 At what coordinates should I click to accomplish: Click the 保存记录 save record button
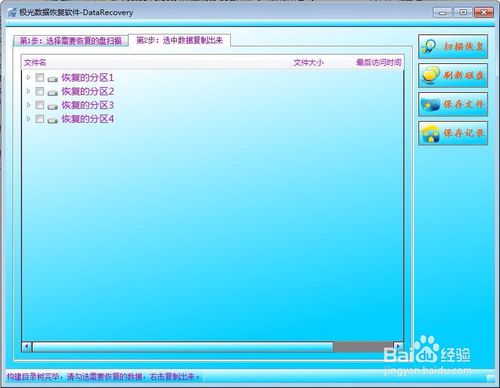[x=453, y=133]
